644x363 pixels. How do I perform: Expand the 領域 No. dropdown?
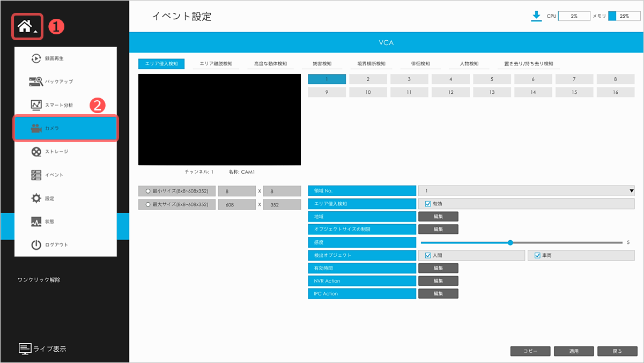pyautogui.click(x=631, y=191)
